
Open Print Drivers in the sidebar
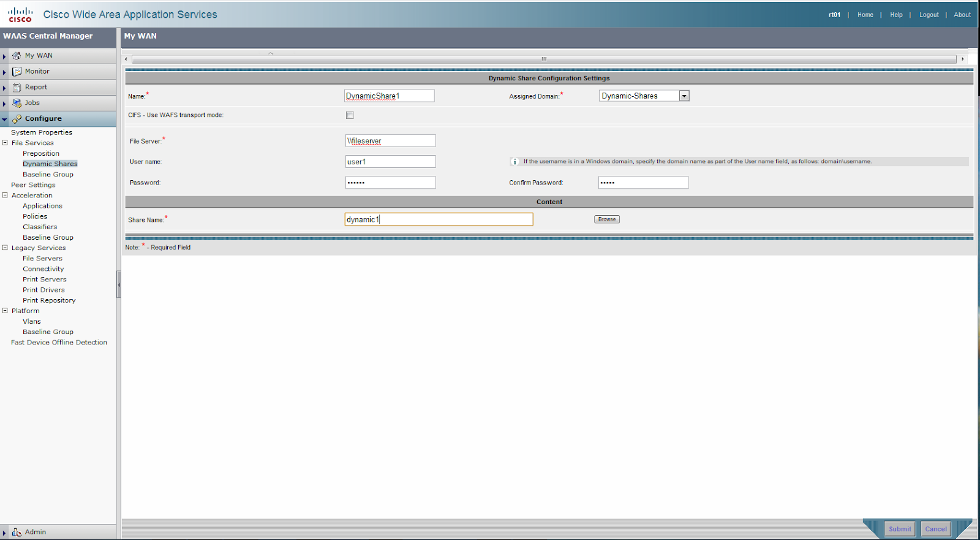(x=43, y=290)
